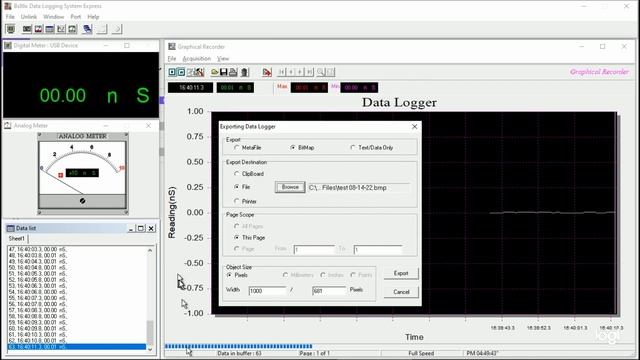Click the magnifier zoom icon
The height and width of the screenshot is (360, 640).
click(x=321, y=72)
